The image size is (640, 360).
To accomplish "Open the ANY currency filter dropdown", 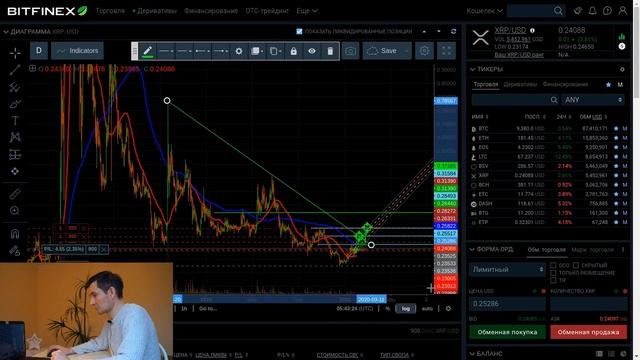I will 593,100.
